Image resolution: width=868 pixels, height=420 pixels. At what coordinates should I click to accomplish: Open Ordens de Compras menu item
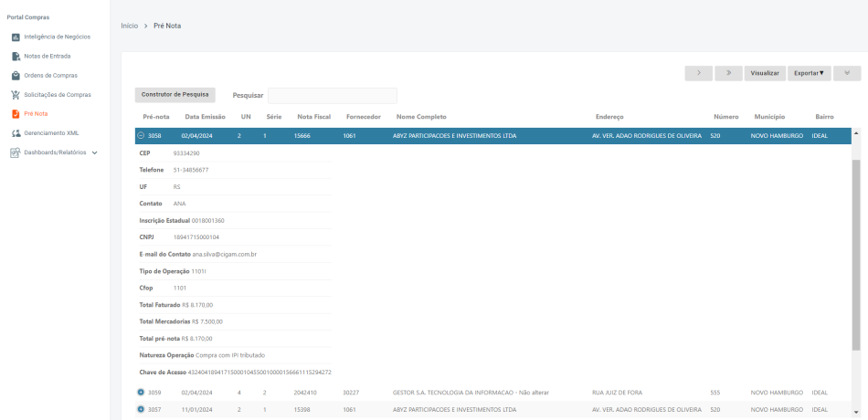tap(50, 76)
